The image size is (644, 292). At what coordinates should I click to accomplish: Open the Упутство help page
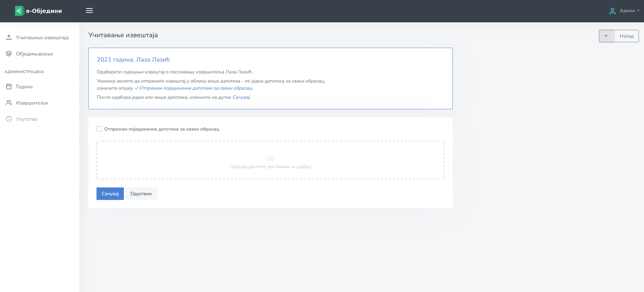(x=26, y=119)
